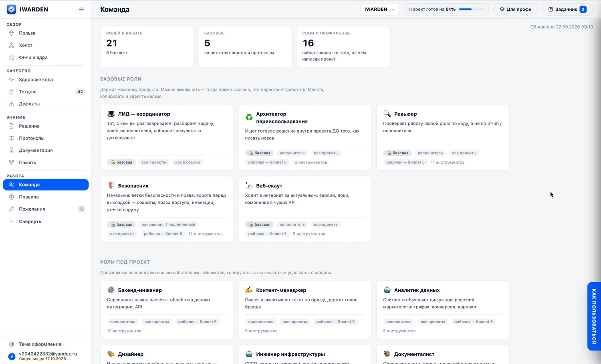The height and width of the screenshot is (364, 601).
Task: Click the recycle icon on Архитектор card
Action: tap(249, 117)
